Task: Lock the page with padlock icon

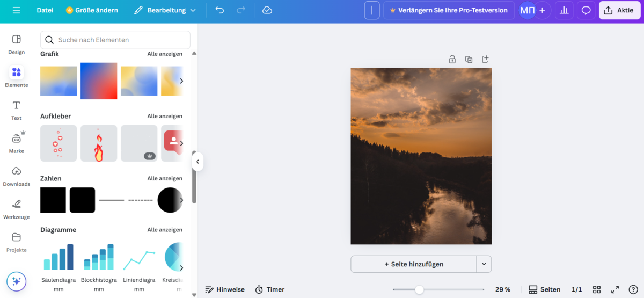Action: 452,59
